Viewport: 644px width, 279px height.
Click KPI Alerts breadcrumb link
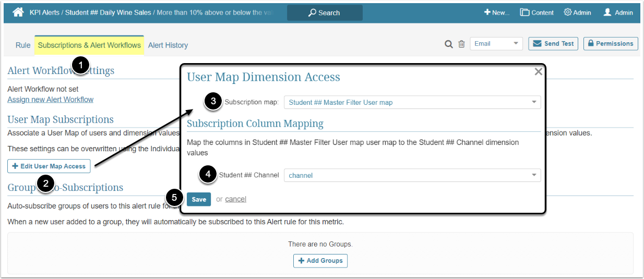tap(45, 13)
